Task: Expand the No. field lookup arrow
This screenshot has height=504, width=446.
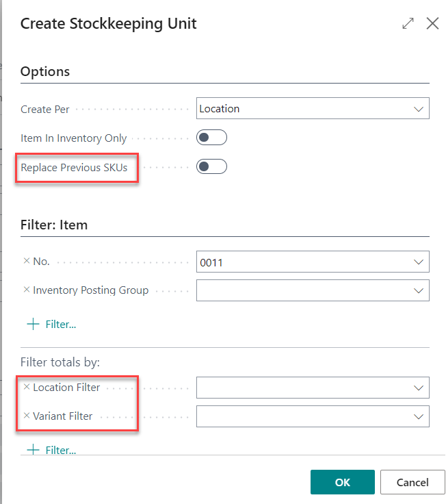Action: (x=419, y=262)
